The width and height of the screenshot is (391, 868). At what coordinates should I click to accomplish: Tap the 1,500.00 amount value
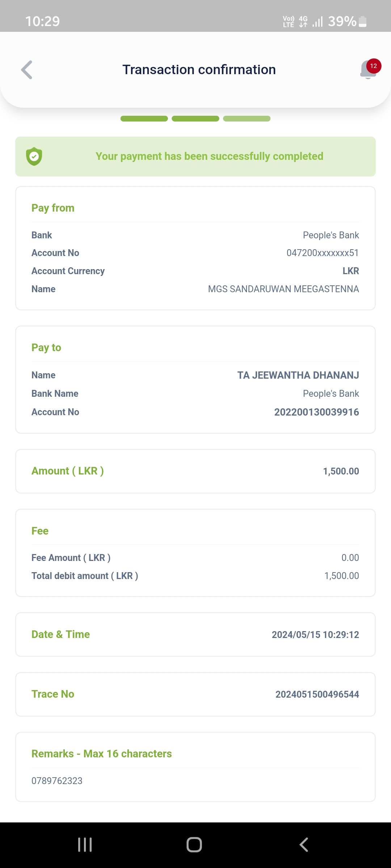(341, 471)
